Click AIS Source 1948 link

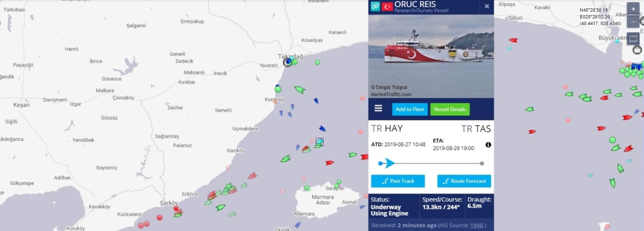tap(476, 225)
